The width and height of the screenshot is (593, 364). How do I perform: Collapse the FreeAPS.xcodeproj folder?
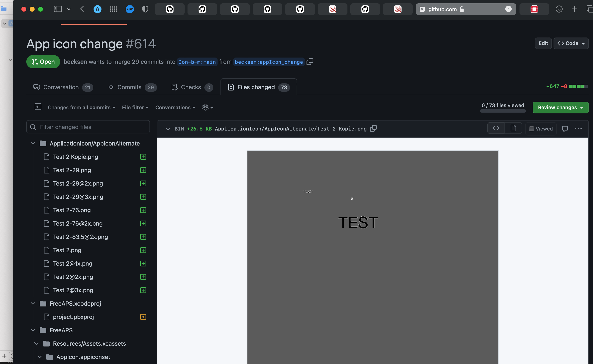coord(33,304)
